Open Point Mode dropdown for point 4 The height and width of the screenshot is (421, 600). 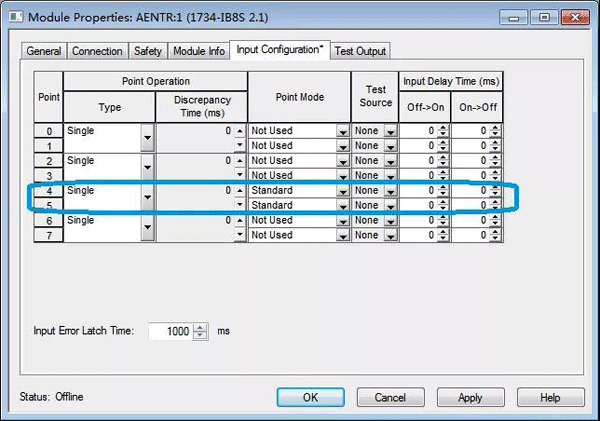tap(343, 191)
